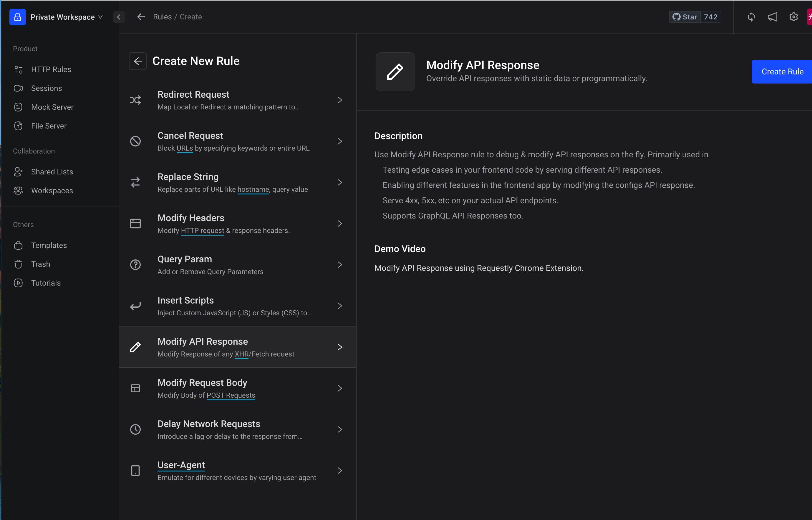Click the sync refresh icon in header
The width and height of the screenshot is (812, 520).
[751, 17]
